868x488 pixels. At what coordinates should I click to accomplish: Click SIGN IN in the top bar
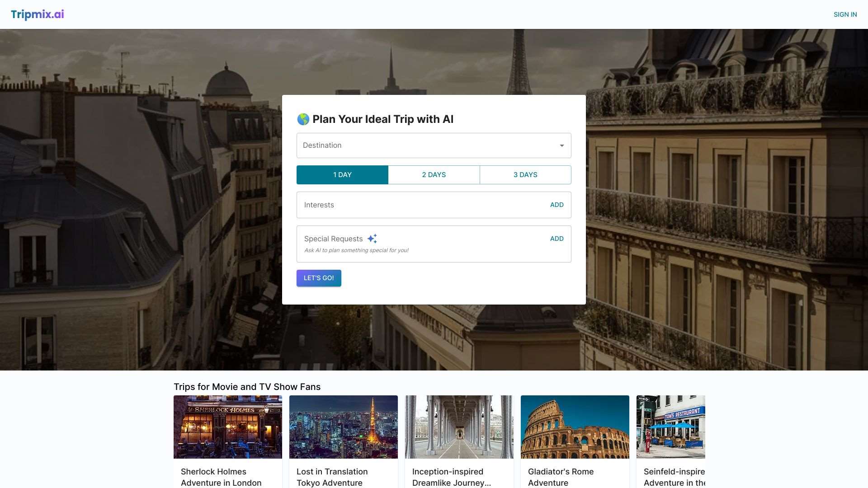click(x=845, y=14)
